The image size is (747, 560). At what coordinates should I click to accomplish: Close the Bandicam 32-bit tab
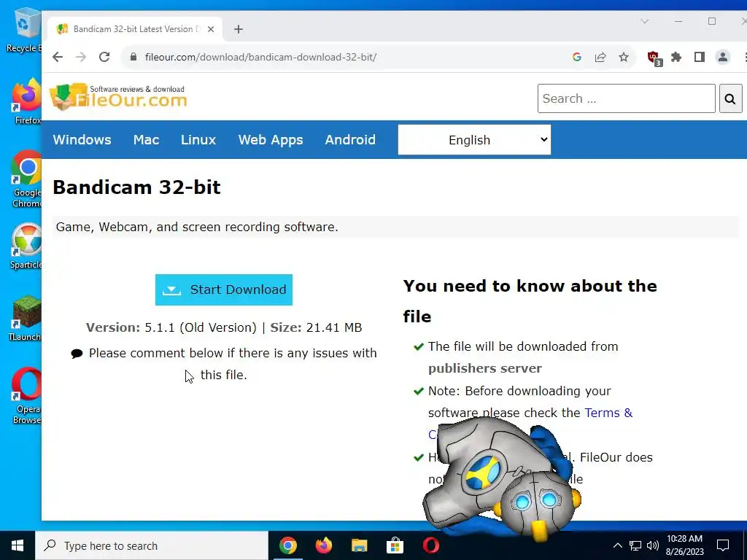tap(211, 29)
